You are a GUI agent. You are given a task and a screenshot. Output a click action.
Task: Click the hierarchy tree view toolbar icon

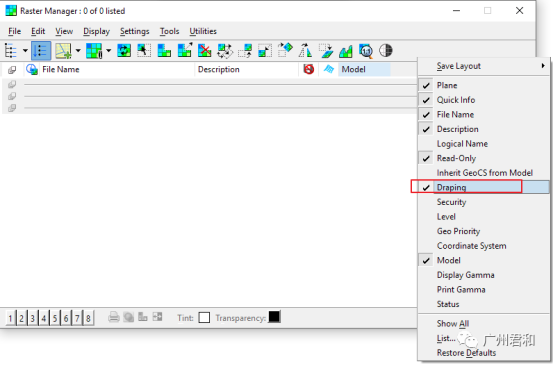(11, 51)
